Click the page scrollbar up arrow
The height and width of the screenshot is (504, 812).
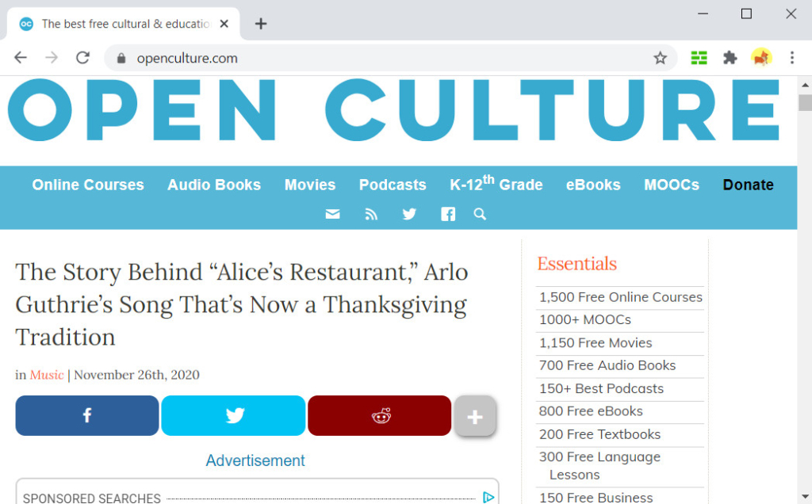[x=805, y=84]
